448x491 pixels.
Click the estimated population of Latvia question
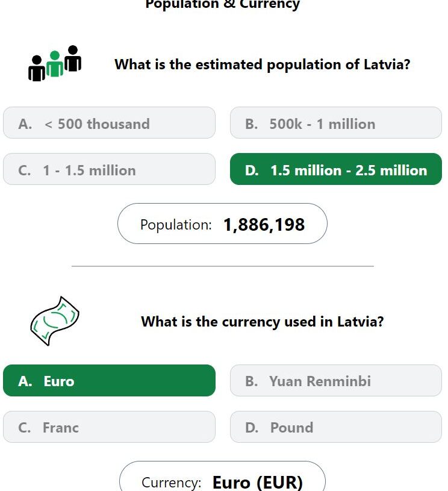pos(263,64)
